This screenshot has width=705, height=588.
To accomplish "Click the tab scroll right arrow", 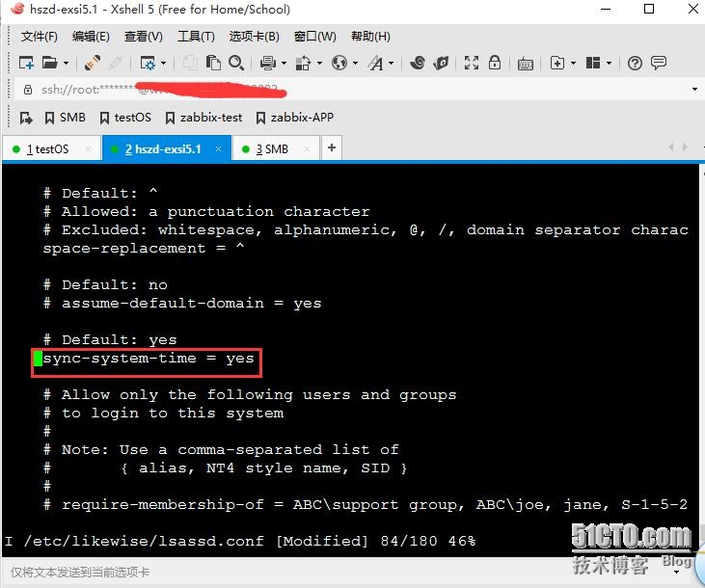I will [685, 147].
